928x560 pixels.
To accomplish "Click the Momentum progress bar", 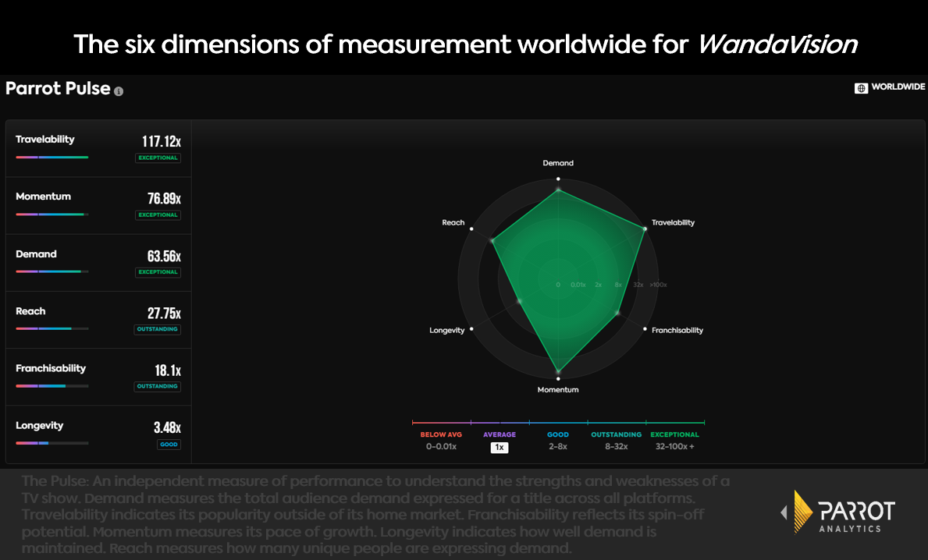I will (x=52, y=214).
